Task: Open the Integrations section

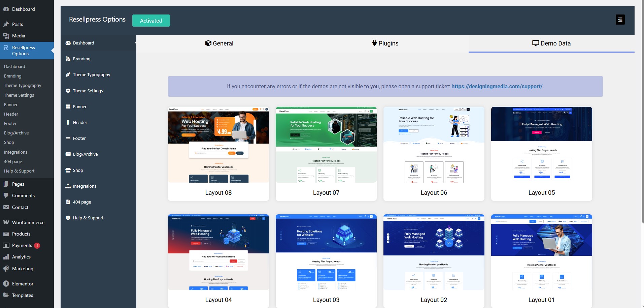Action: [68, 186]
